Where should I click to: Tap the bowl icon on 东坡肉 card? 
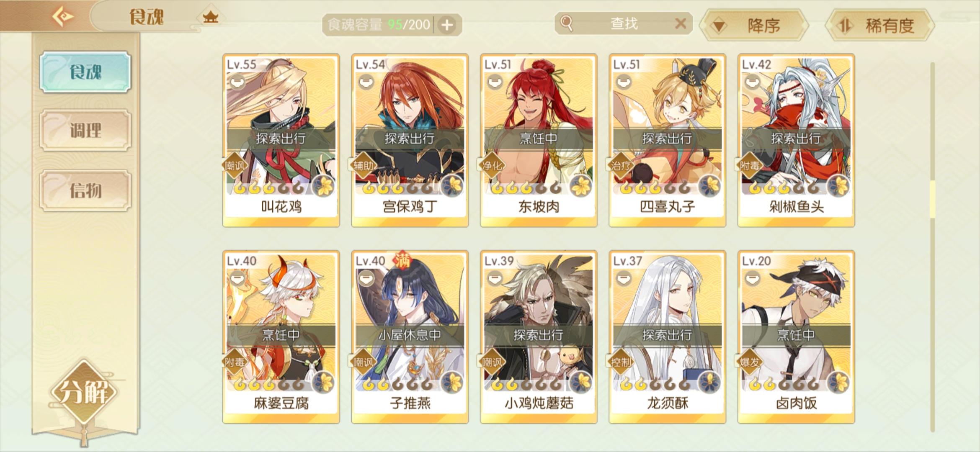[495, 81]
